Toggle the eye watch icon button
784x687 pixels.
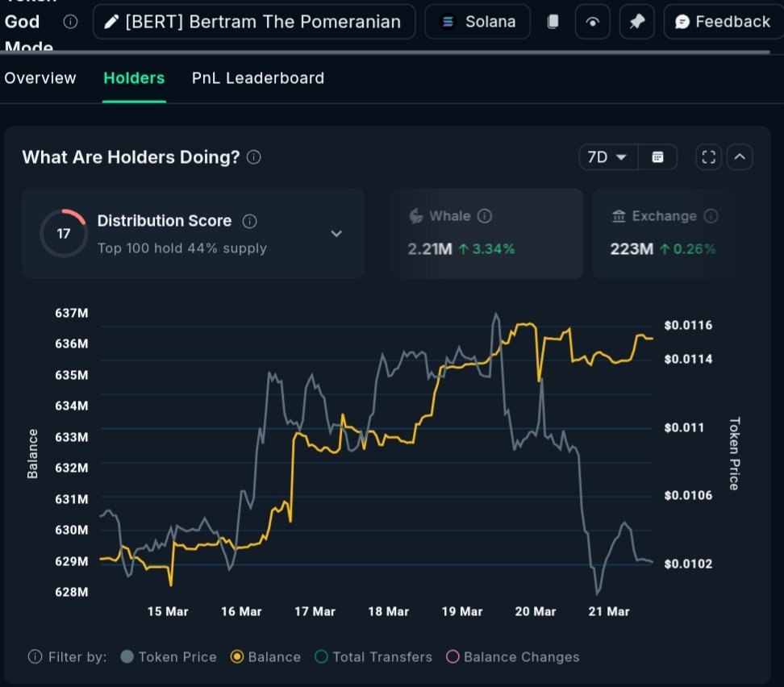593,22
